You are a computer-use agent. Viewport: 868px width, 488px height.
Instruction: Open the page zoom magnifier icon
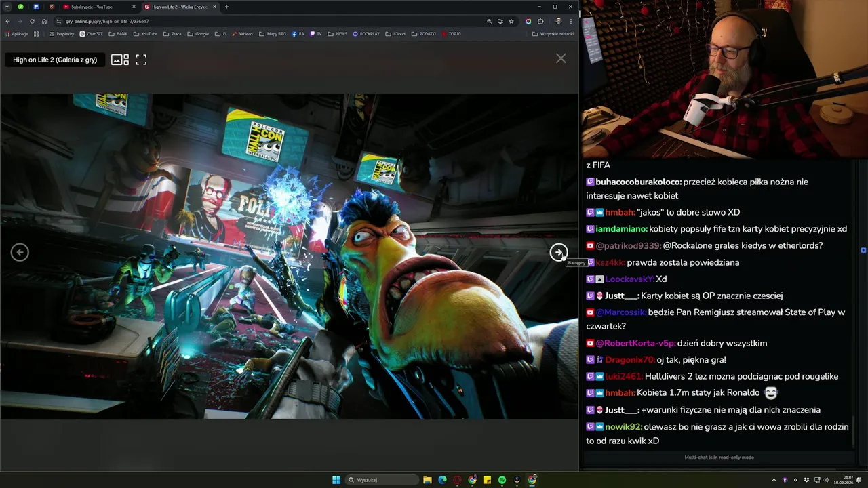pos(489,21)
